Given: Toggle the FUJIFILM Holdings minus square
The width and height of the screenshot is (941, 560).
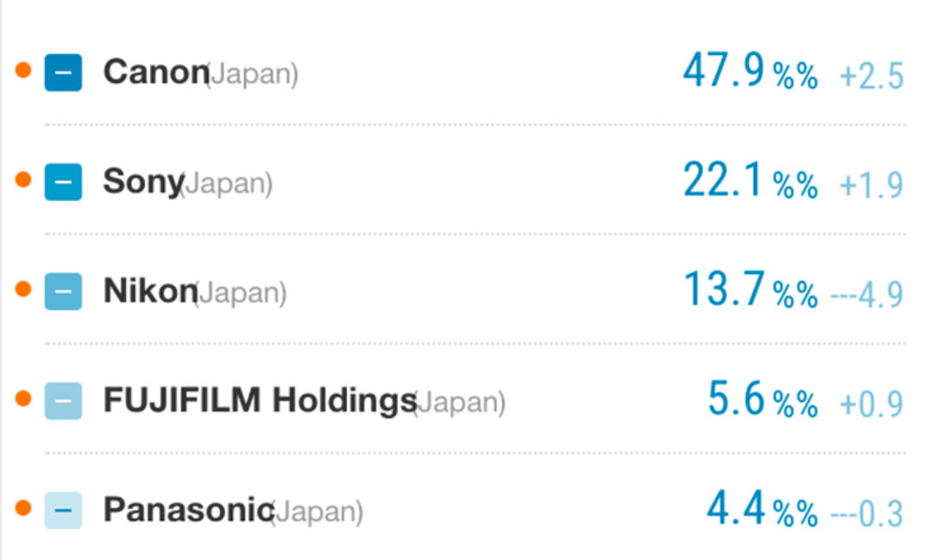Looking at the screenshot, I should (63, 401).
